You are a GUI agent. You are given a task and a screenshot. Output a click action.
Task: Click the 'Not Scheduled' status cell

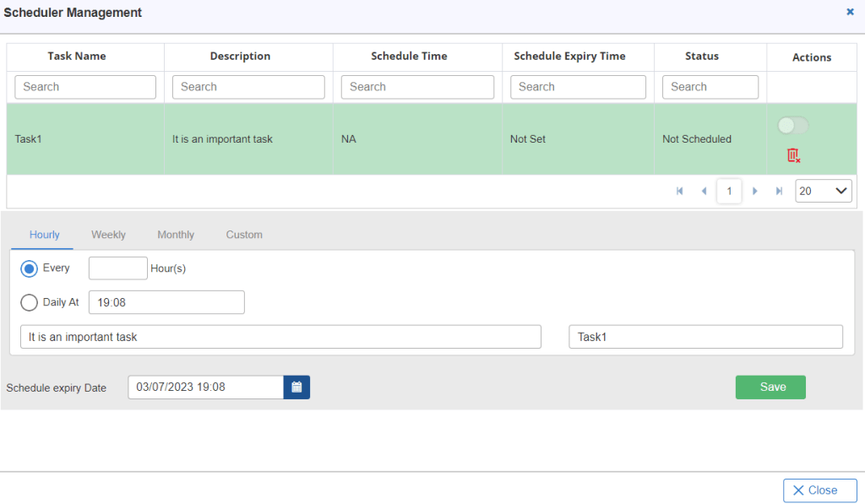[710, 139]
